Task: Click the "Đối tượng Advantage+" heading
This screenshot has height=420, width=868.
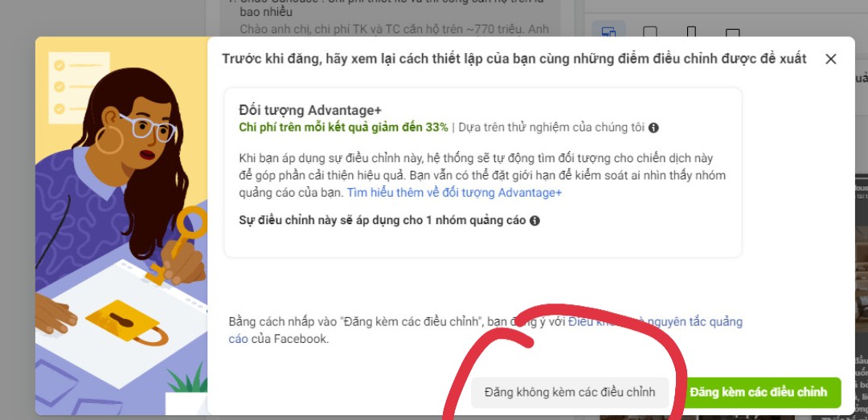Action: click(x=310, y=110)
